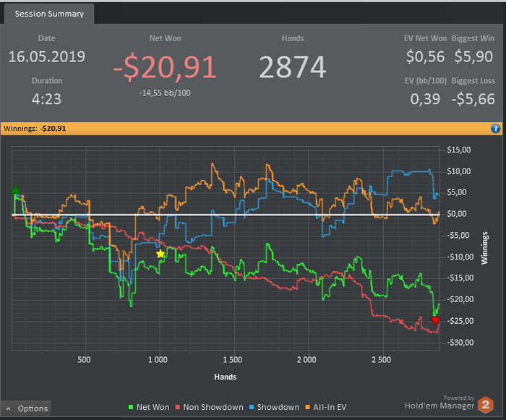Click the red Non Showdown color square
Screen dimensions: 506x420
point(178,408)
